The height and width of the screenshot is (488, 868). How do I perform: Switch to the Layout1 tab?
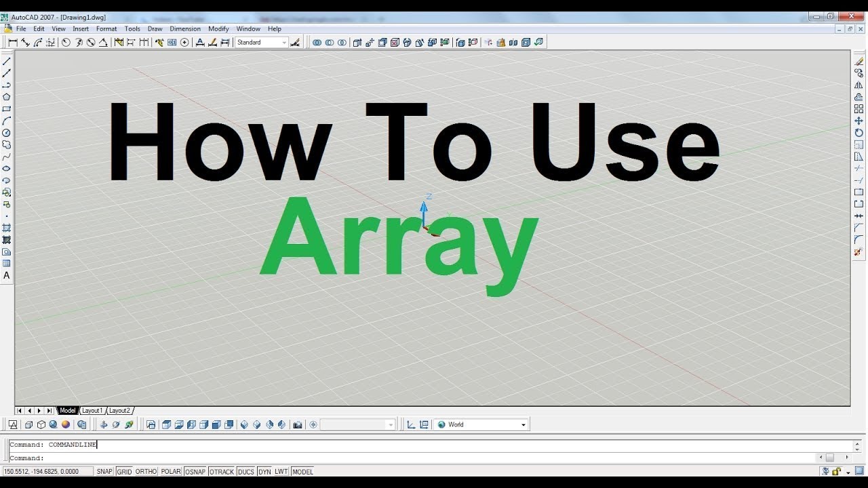92,411
